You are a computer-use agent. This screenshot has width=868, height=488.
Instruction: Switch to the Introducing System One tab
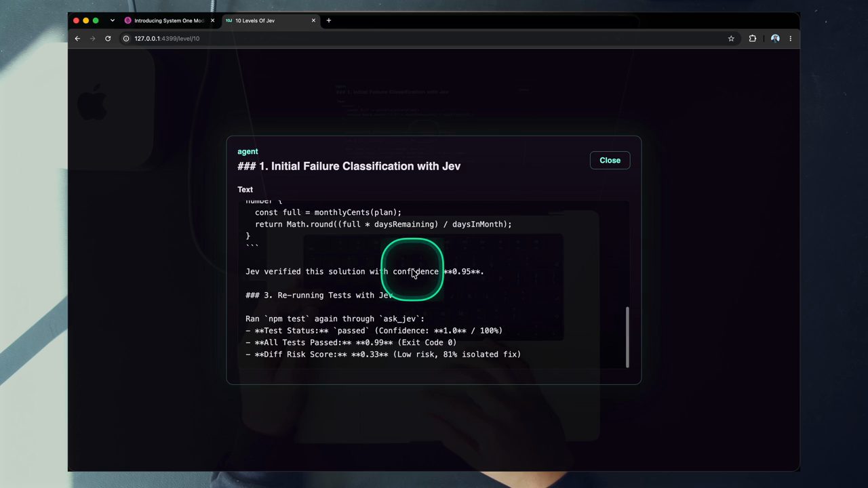coord(170,20)
